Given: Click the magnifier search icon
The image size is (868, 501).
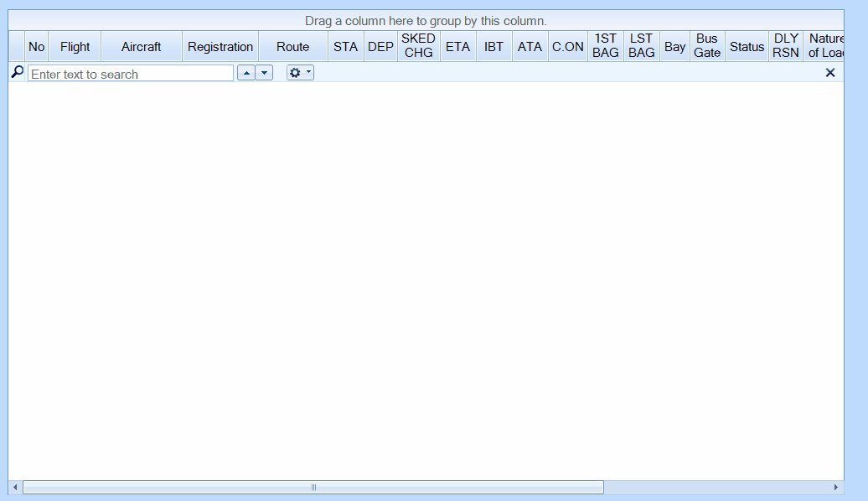Looking at the screenshot, I should [17, 73].
